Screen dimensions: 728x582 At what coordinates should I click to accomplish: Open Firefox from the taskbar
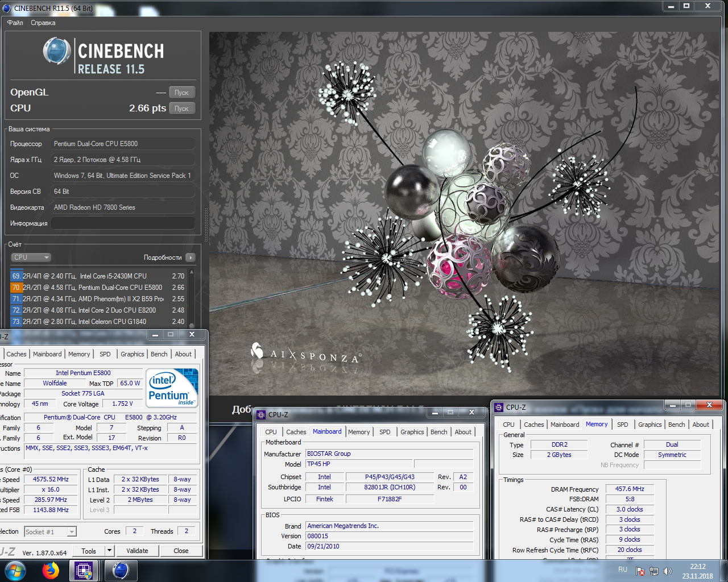point(51,571)
